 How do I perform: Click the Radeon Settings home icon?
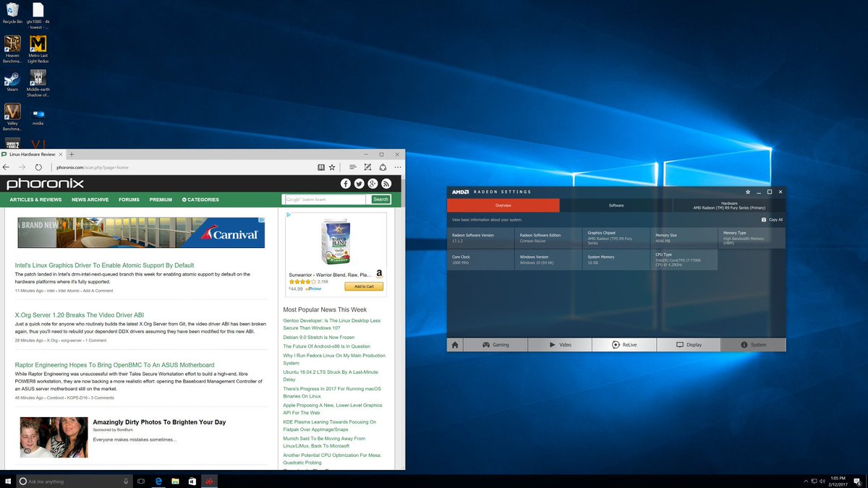[455, 345]
